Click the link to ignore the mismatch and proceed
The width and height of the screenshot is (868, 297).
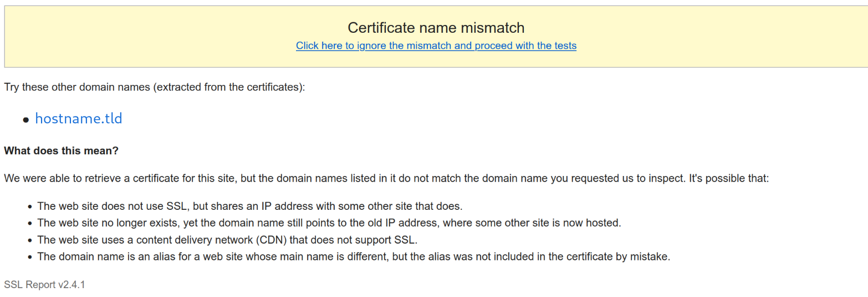coord(436,46)
